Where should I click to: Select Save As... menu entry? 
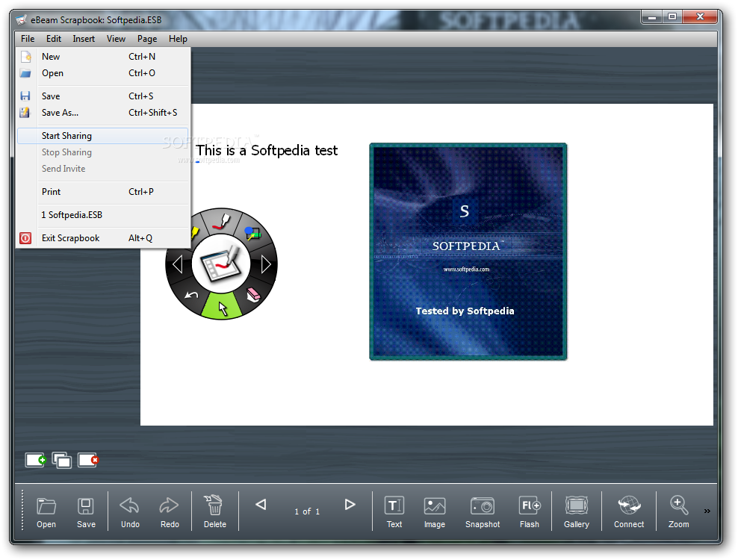[x=102, y=113]
